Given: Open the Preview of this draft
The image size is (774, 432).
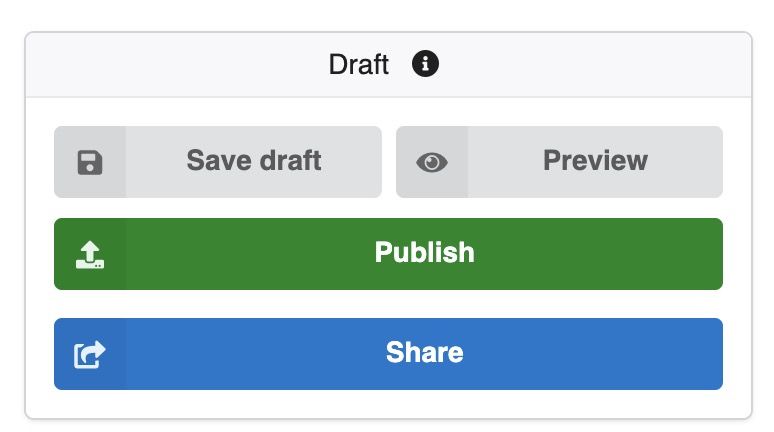Looking at the screenshot, I should pyautogui.click(x=559, y=162).
